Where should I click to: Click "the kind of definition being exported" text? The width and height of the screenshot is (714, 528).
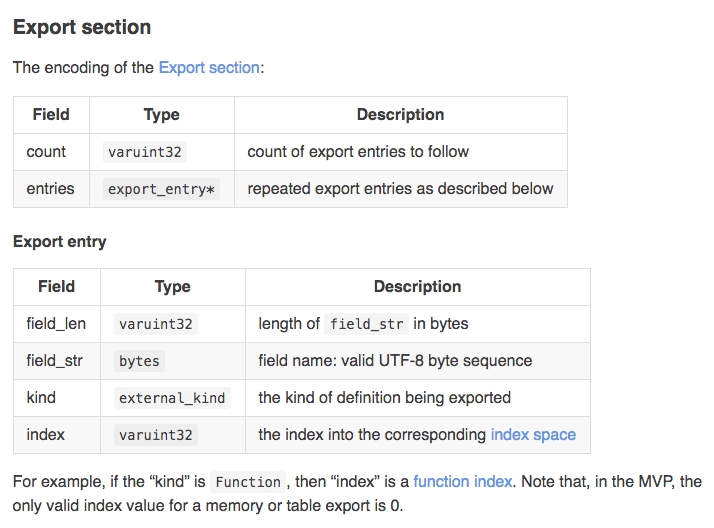[x=384, y=398]
